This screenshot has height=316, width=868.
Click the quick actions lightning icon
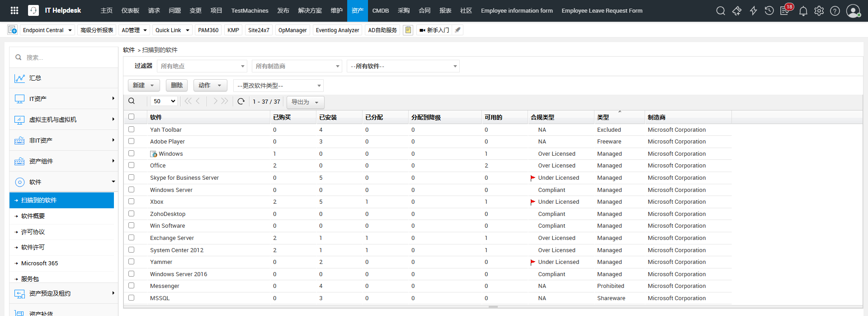753,11
